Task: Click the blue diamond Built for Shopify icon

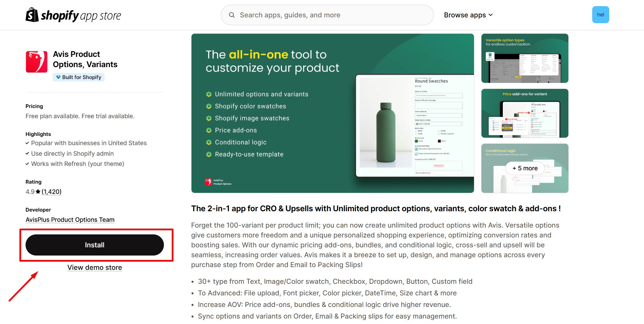Action: tap(58, 77)
